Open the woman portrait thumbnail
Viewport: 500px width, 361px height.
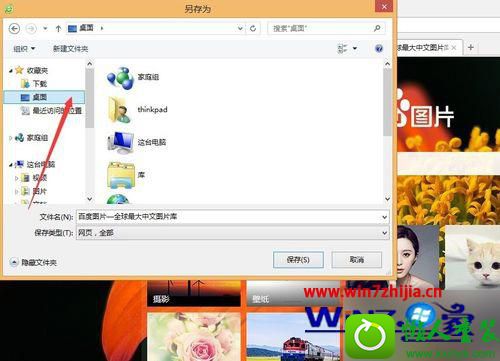[x=418, y=256]
